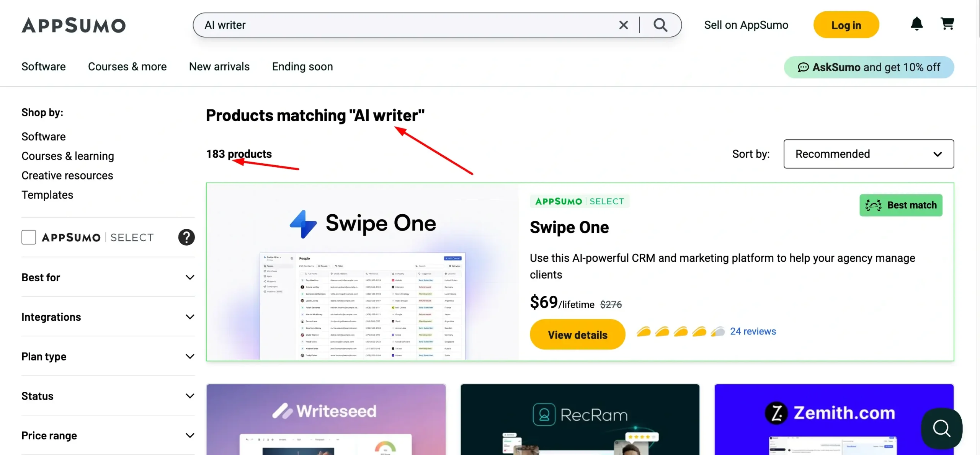This screenshot has height=455, width=980.
Task: Click the clear search (X) icon
Action: coord(622,24)
